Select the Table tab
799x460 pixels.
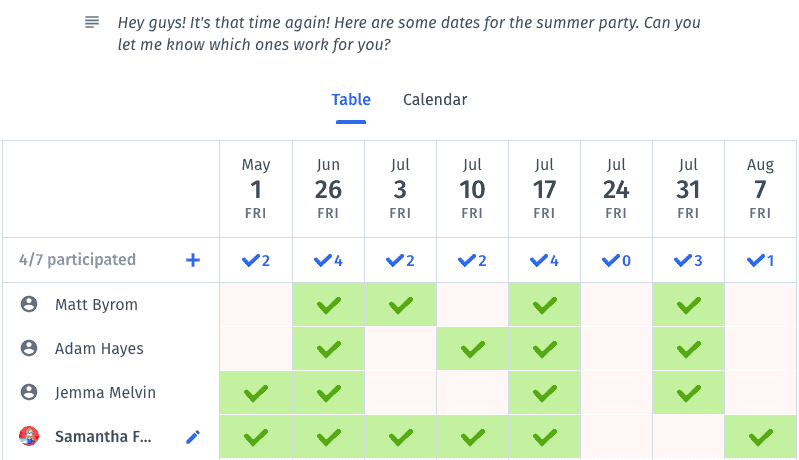tap(351, 100)
